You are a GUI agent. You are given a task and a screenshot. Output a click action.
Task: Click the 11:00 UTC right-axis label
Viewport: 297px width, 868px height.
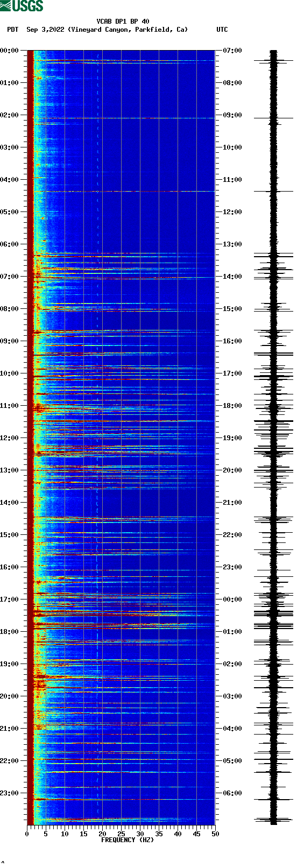pos(232,180)
